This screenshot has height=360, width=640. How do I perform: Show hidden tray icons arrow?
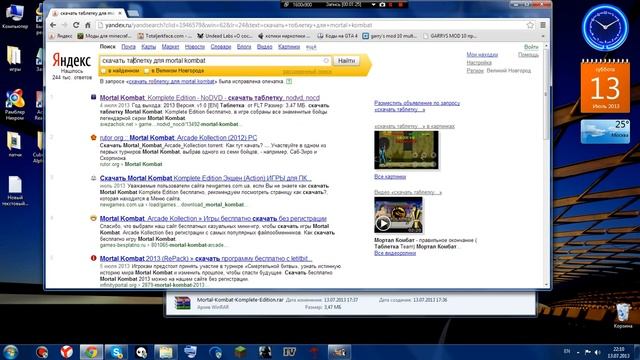tap(578, 352)
